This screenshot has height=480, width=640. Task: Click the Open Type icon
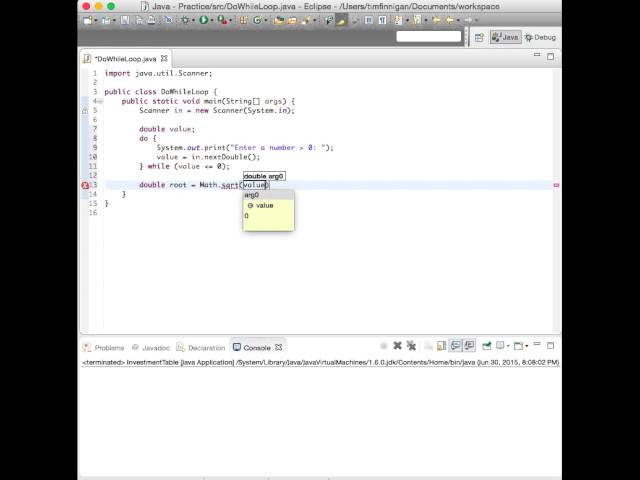click(x=279, y=20)
